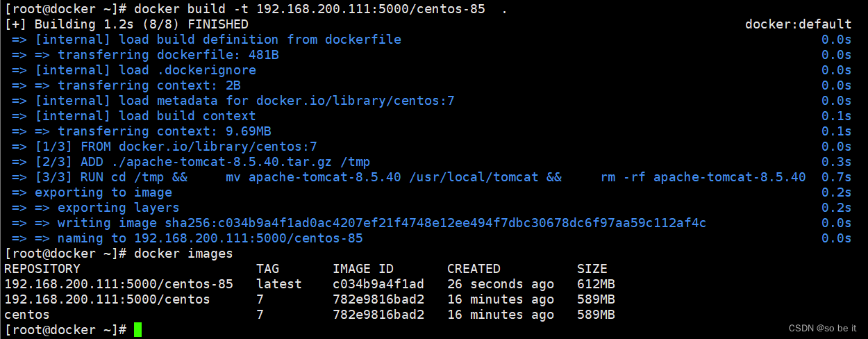Click '[2/3] ADD ./apache-tomcat-8.5.40.tar.gz /tmp' line
The width and height of the screenshot is (868, 339).
tap(191, 162)
